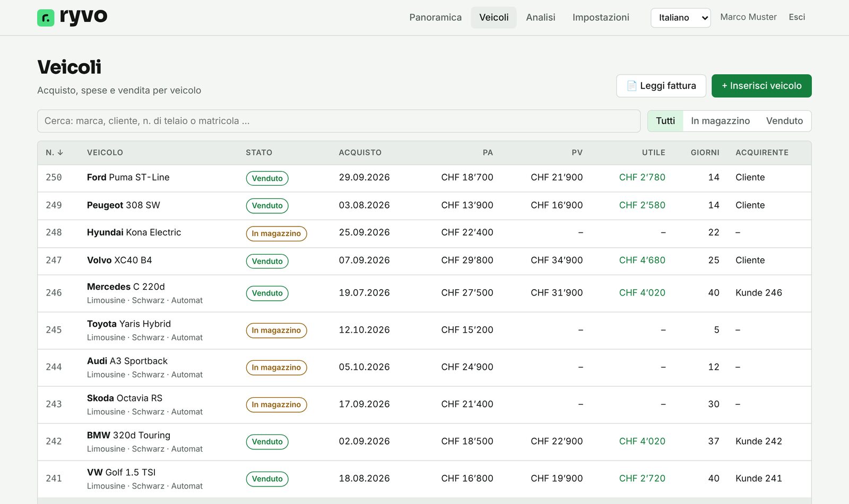Open Volvo XC40 B4 entry
Screen dimensions: 849x504
pos(424,261)
